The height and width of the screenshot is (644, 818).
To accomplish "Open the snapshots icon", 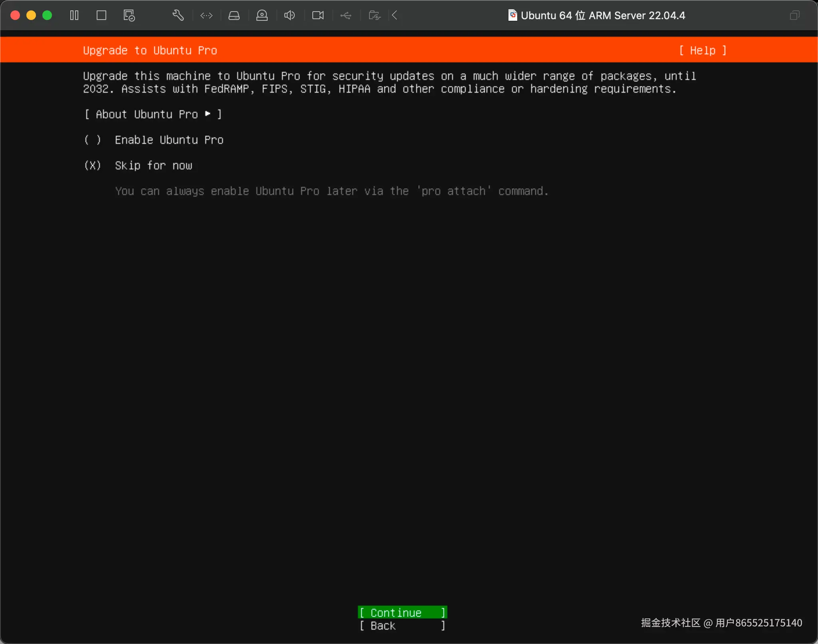I will pos(129,16).
